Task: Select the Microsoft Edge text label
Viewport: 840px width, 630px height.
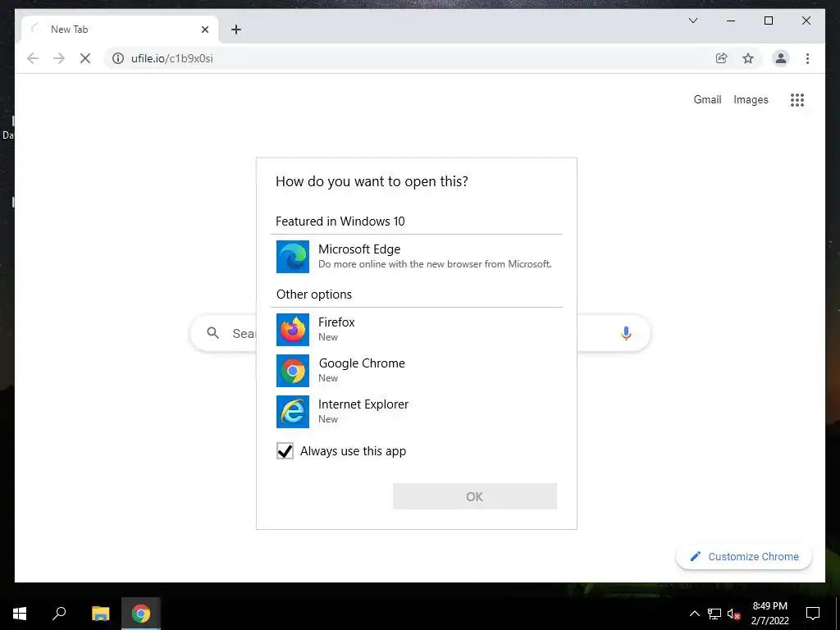Action: pos(359,249)
